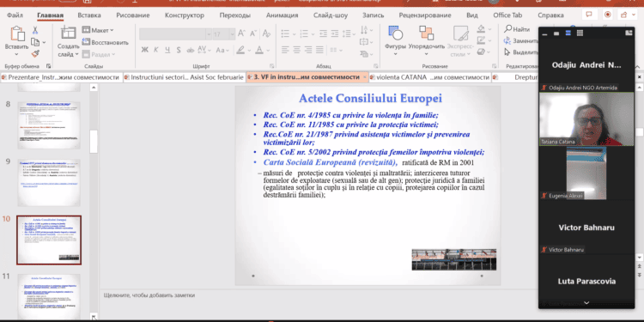This screenshot has width=644, height=322.
Task: Switch to Prezentare_Instr document tab
Action: [61, 77]
